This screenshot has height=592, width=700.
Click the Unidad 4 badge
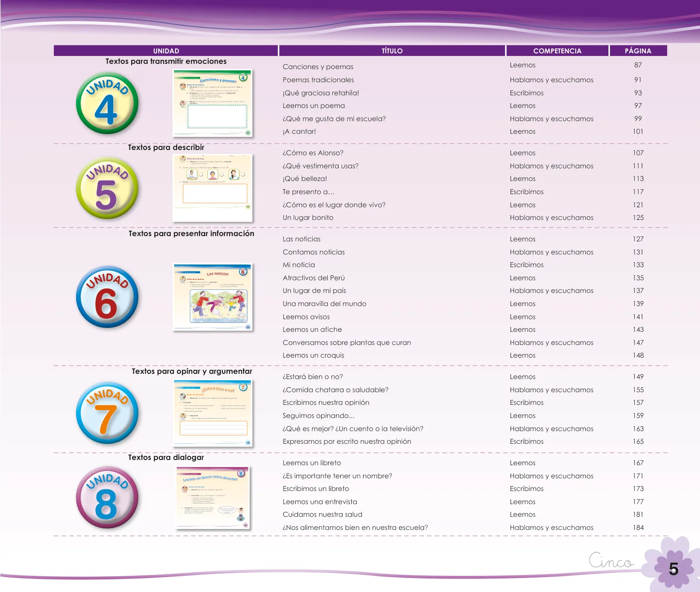point(107,103)
